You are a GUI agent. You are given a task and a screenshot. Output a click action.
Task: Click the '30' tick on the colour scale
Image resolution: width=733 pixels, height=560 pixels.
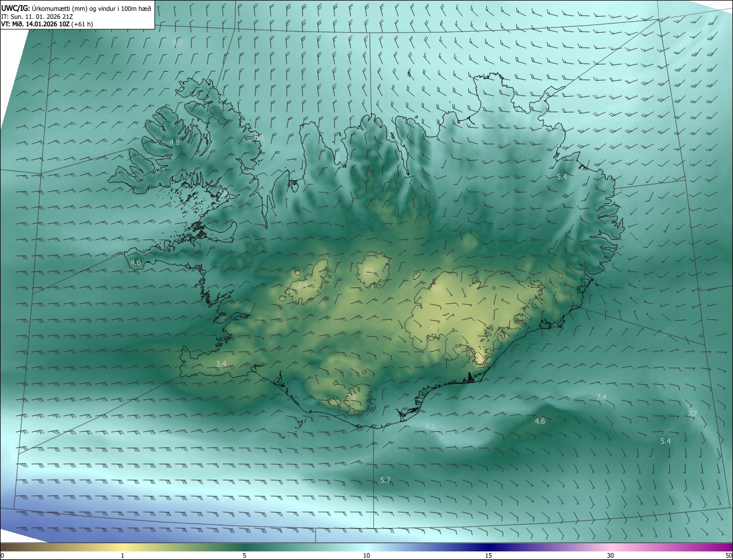pyautogui.click(x=610, y=555)
